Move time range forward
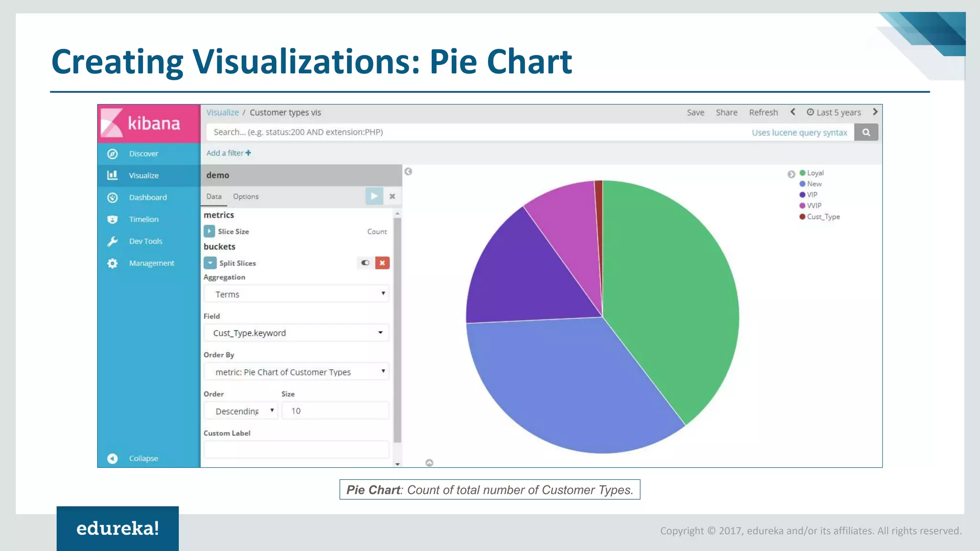 click(875, 112)
